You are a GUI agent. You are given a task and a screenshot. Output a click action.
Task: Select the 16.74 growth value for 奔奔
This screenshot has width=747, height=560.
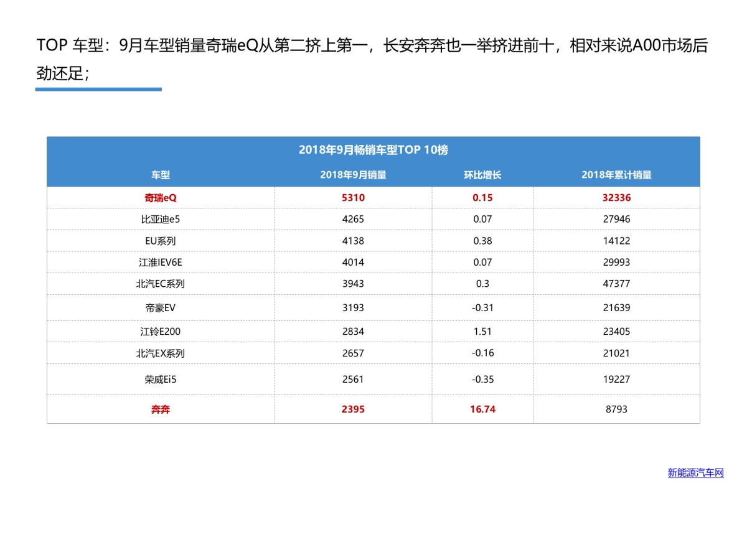click(484, 409)
